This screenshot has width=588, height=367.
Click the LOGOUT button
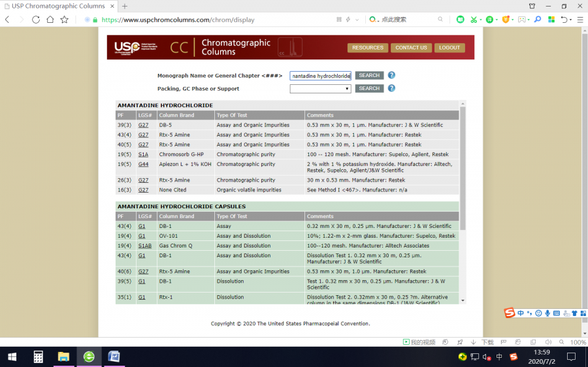click(449, 48)
